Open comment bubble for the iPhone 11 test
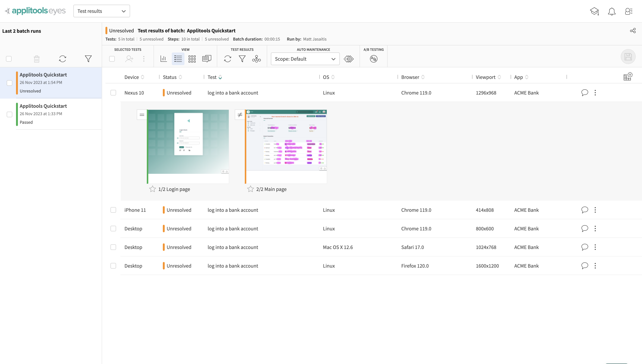Image resolution: width=642 pixels, height=364 pixels. tap(584, 210)
